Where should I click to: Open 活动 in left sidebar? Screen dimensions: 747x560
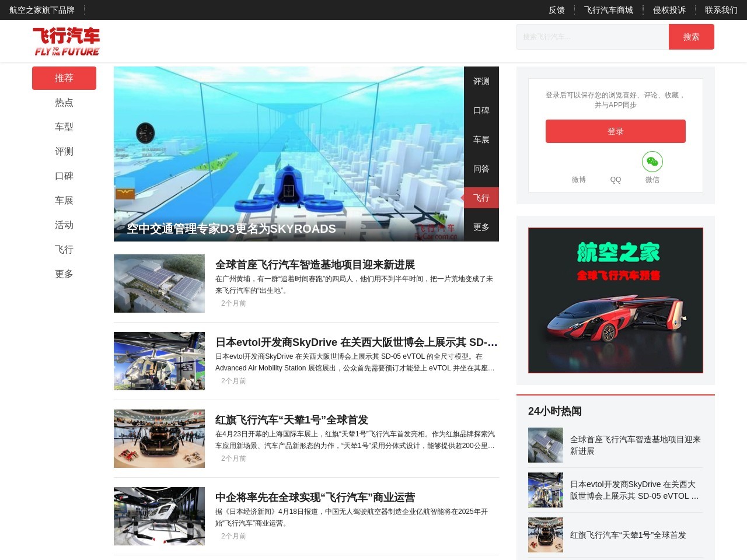64,225
